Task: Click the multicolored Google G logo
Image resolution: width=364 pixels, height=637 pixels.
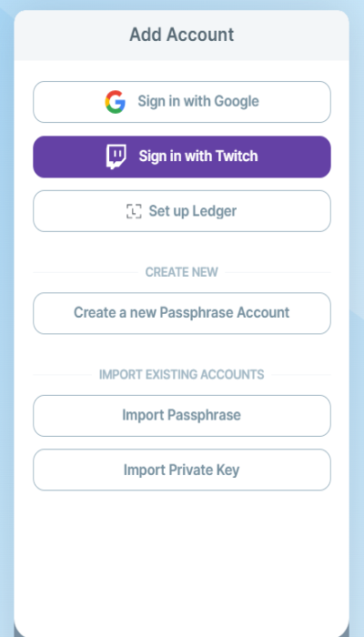Action: [116, 102]
